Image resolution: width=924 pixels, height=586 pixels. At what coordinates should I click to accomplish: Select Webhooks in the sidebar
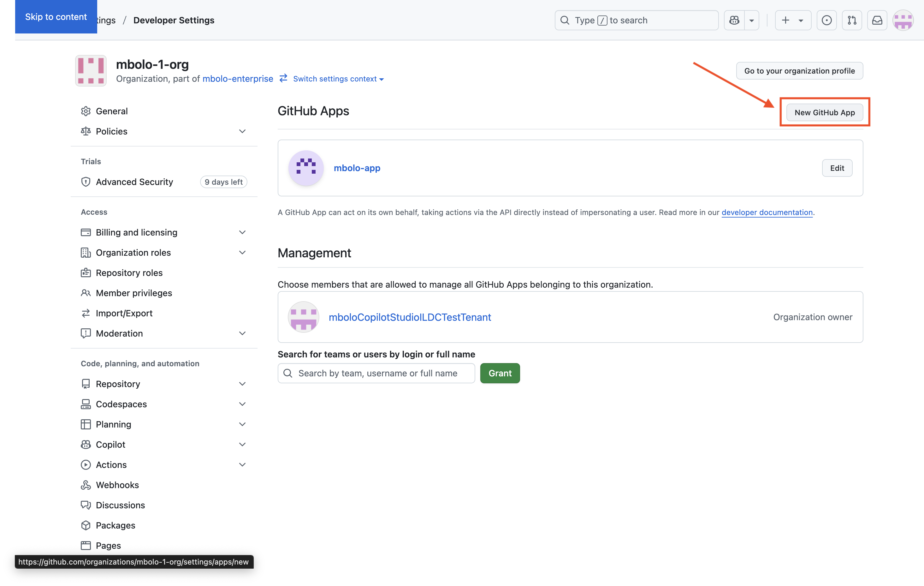[x=117, y=485]
